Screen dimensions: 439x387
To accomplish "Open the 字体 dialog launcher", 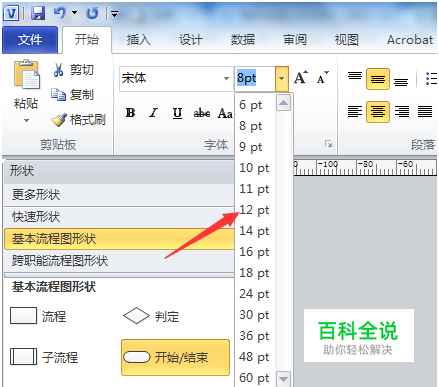I will 328,144.
